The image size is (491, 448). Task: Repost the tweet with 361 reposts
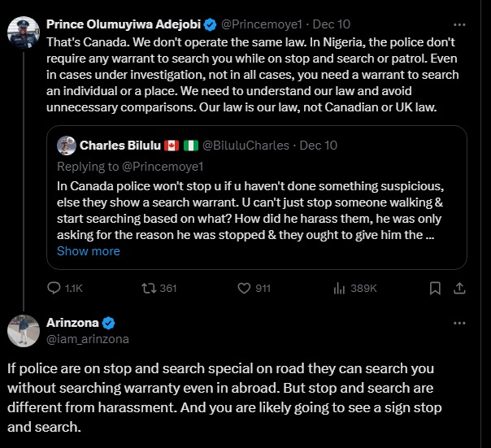click(x=149, y=288)
